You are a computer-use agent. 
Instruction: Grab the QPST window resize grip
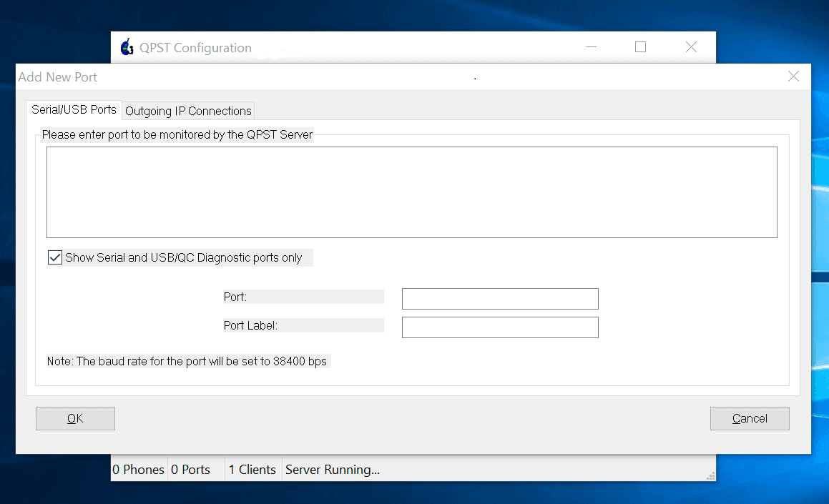(711, 476)
